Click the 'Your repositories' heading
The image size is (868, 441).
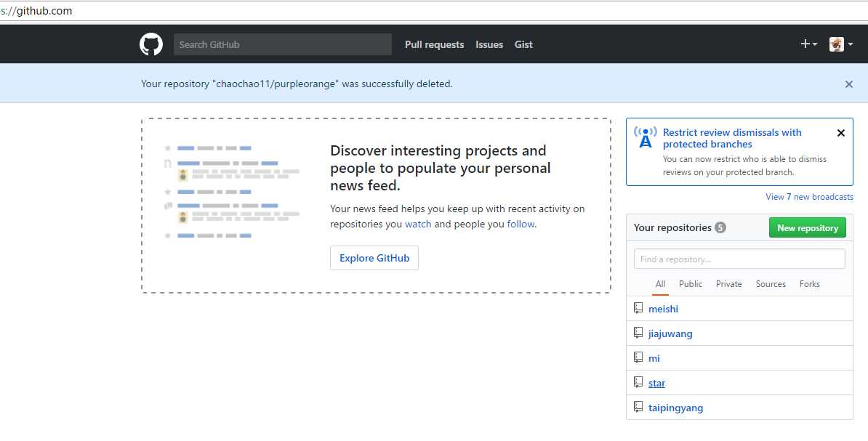click(x=672, y=227)
